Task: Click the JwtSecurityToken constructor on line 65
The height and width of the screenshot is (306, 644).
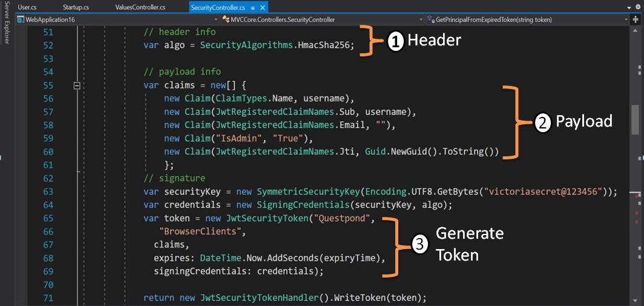Action: (268, 218)
